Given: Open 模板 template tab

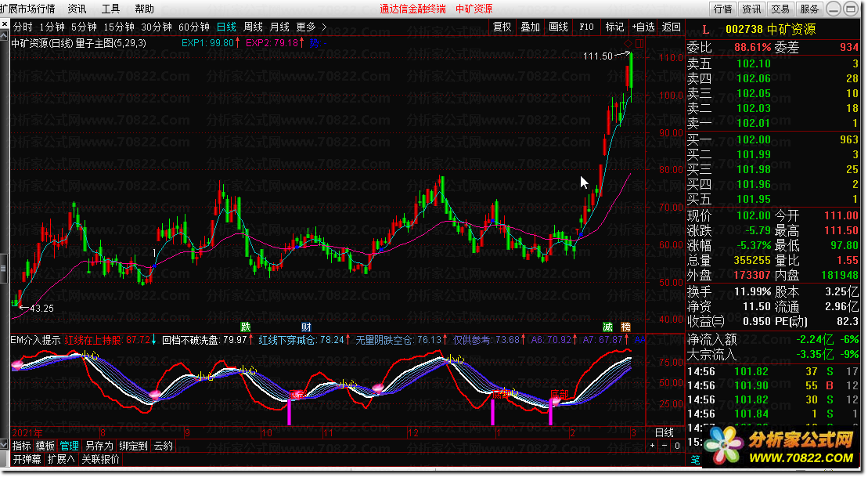Looking at the screenshot, I should pos(45,446).
